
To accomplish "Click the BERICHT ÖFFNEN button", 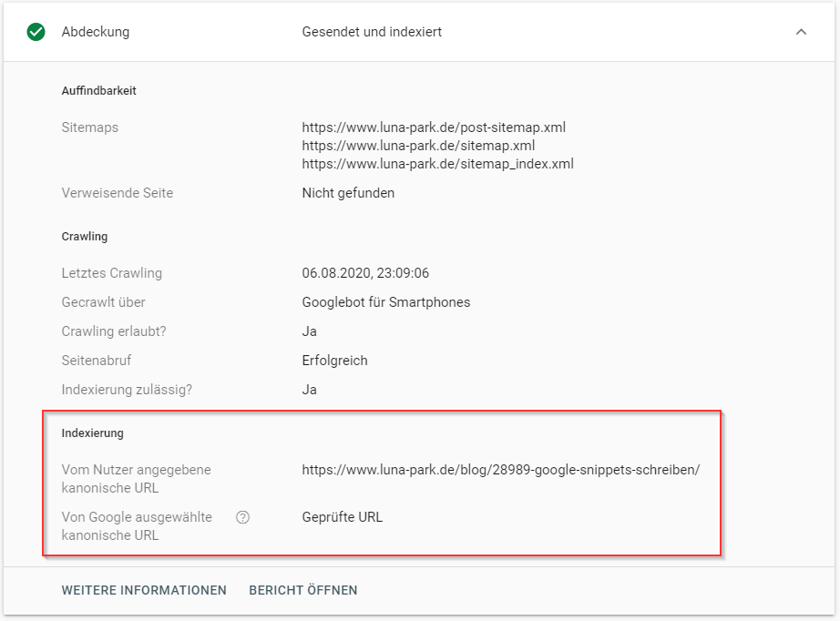I will pos(303,590).
